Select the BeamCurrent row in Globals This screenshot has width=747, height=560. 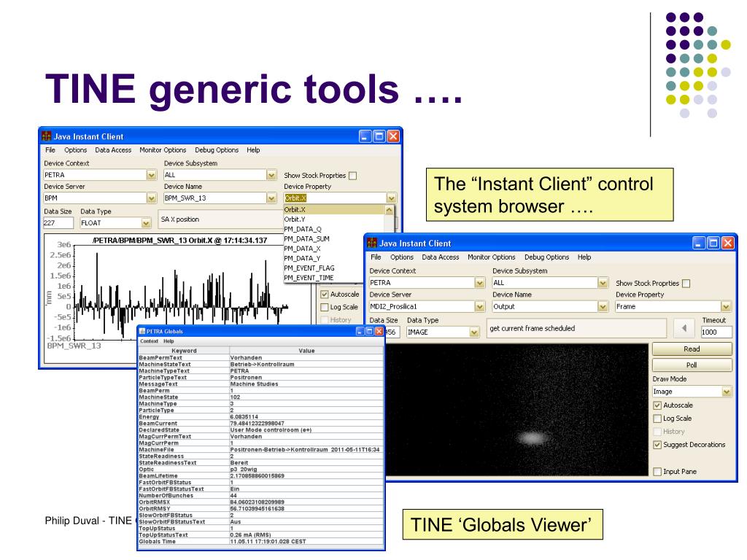click(261, 424)
